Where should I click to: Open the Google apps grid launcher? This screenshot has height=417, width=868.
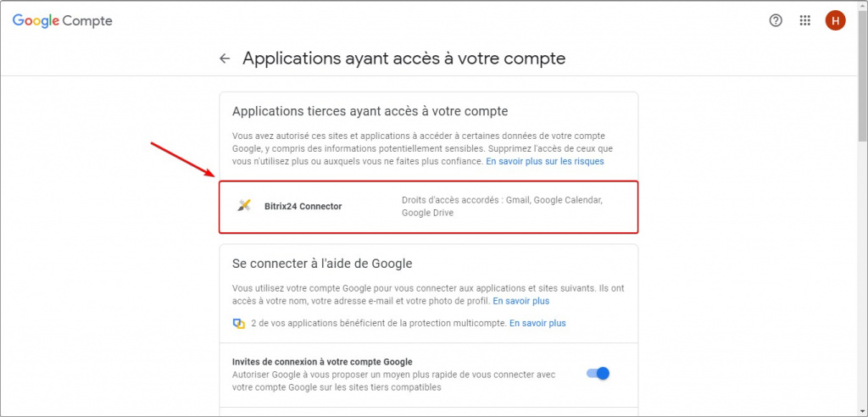pyautogui.click(x=805, y=21)
